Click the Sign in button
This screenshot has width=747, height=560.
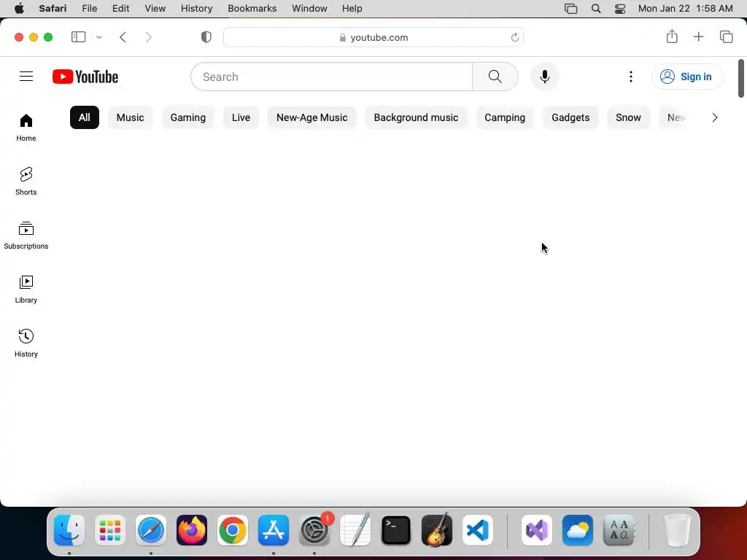coord(687,77)
